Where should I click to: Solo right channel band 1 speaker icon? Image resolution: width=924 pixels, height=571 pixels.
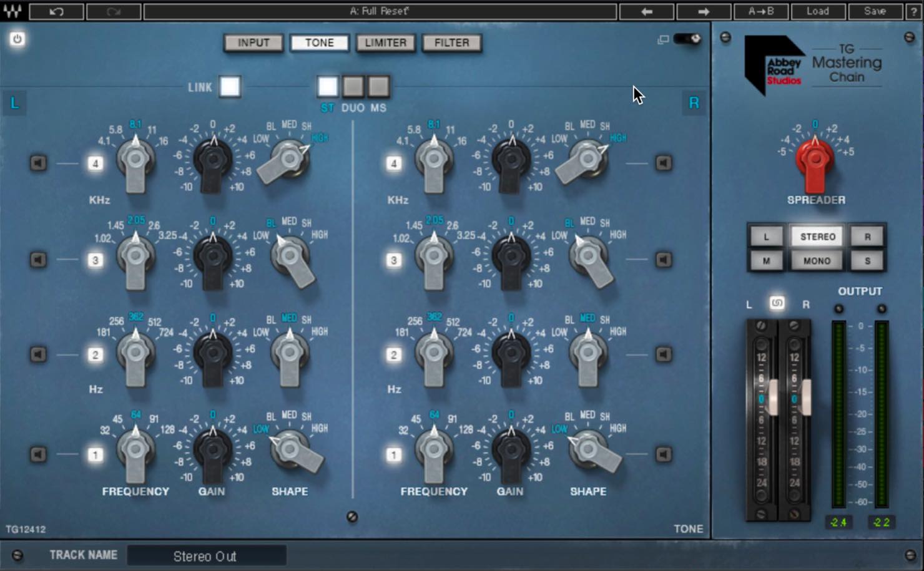click(664, 454)
